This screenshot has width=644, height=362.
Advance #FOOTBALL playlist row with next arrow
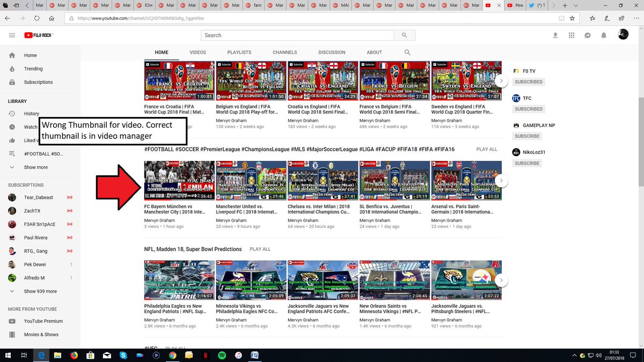coord(501,180)
